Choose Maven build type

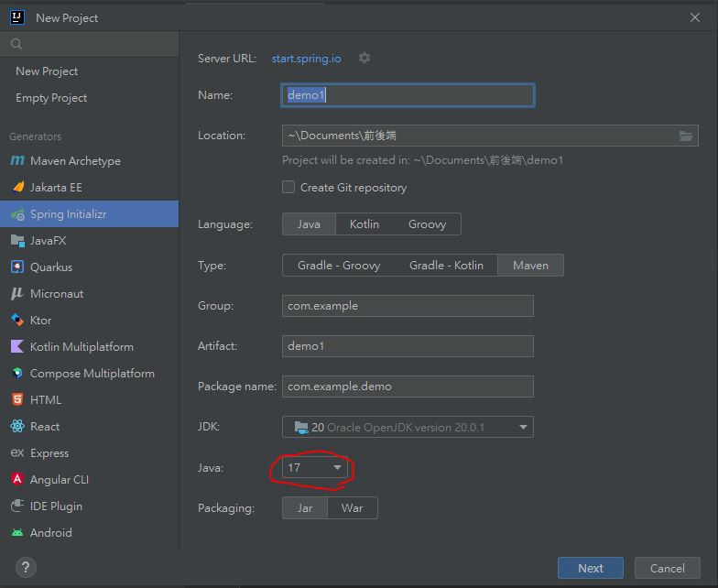pos(530,266)
